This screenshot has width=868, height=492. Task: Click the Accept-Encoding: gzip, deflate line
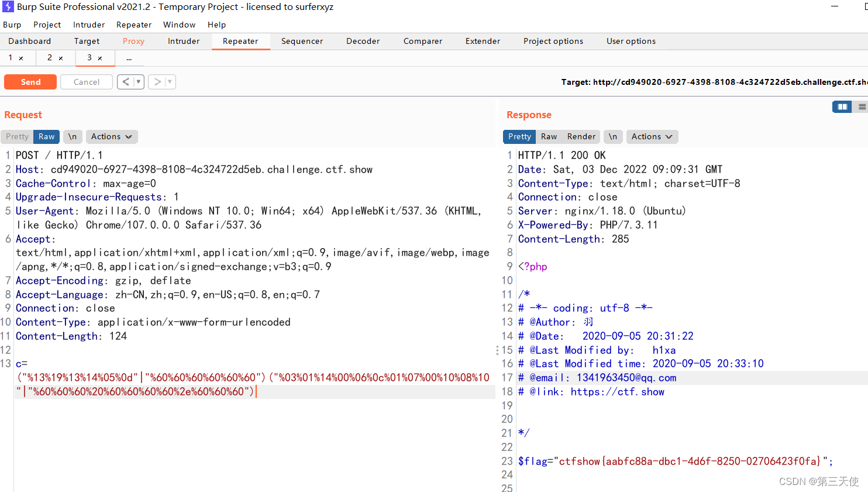coord(104,281)
